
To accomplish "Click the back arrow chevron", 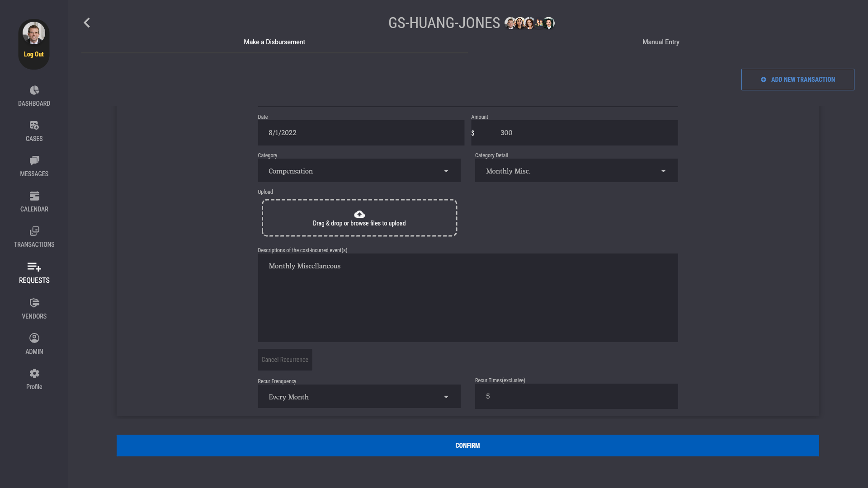I will tap(87, 23).
